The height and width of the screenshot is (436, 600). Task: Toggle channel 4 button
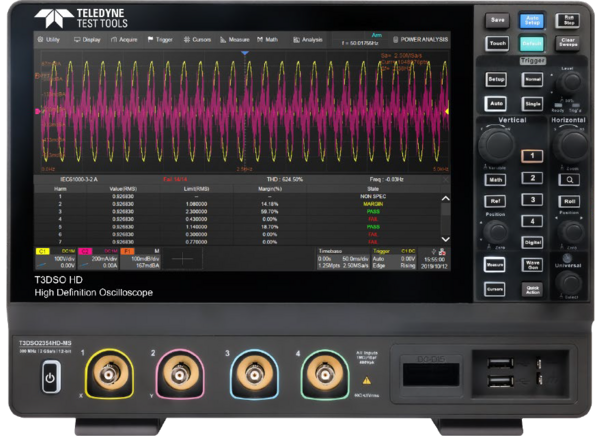(532, 221)
